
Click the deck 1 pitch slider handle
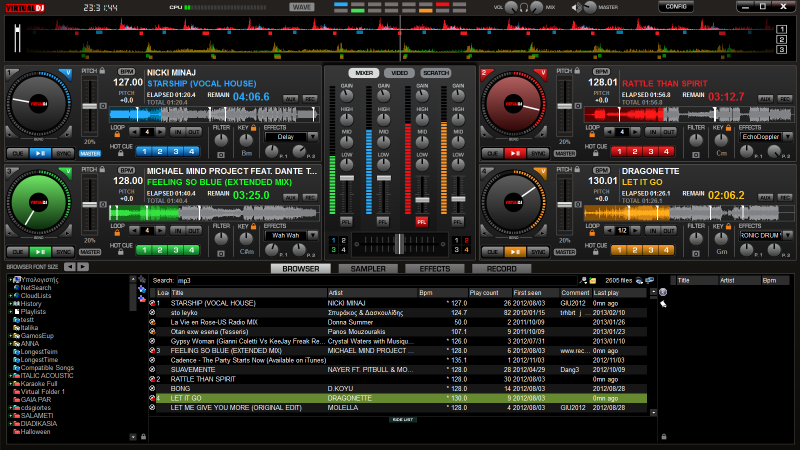click(90, 106)
